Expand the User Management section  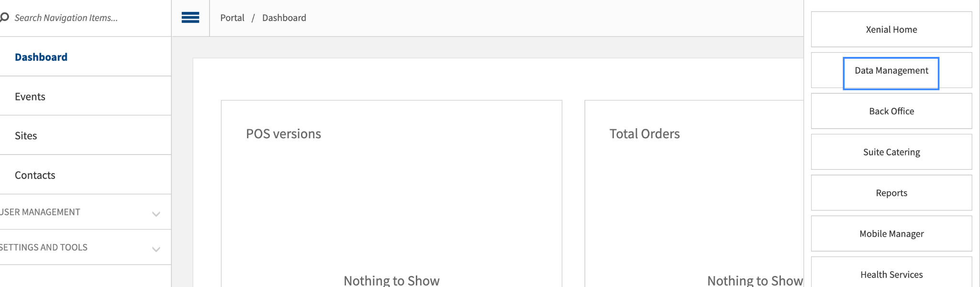(x=40, y=212)
